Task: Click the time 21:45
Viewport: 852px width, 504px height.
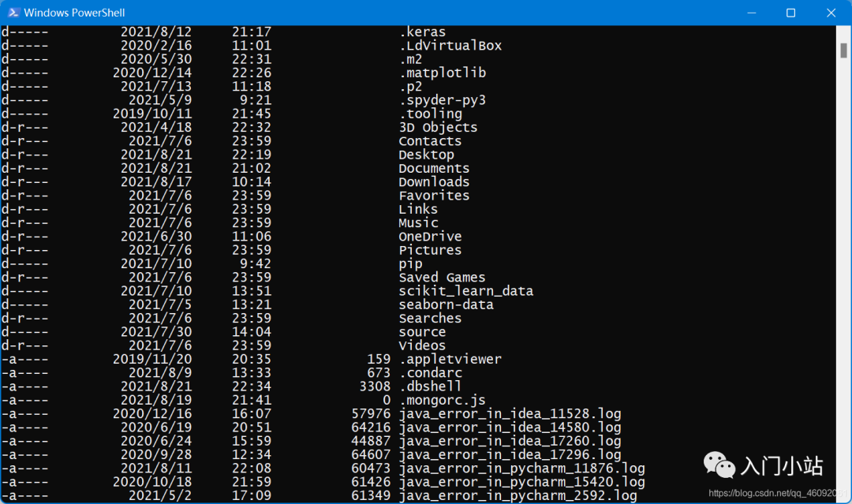Action: 252,114
